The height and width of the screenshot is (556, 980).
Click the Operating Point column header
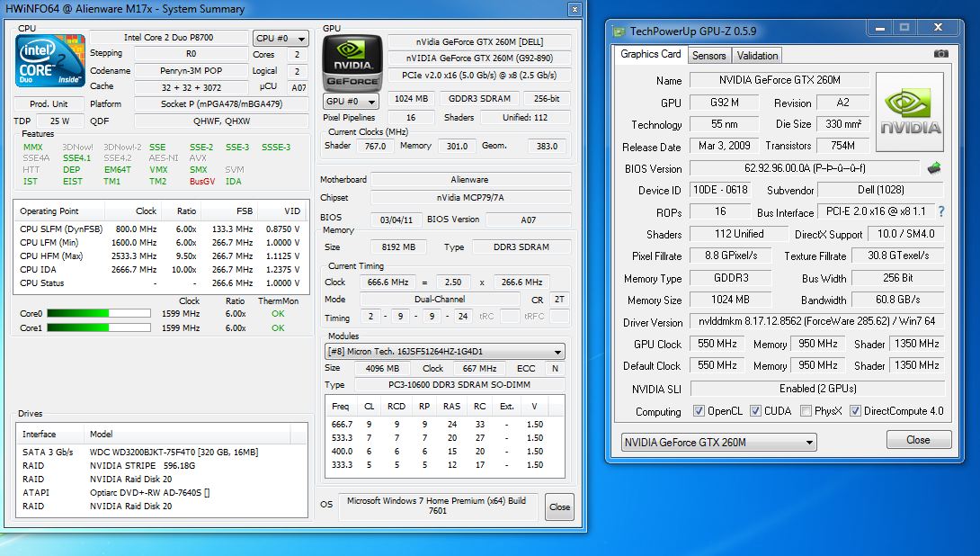pos(59,211)
